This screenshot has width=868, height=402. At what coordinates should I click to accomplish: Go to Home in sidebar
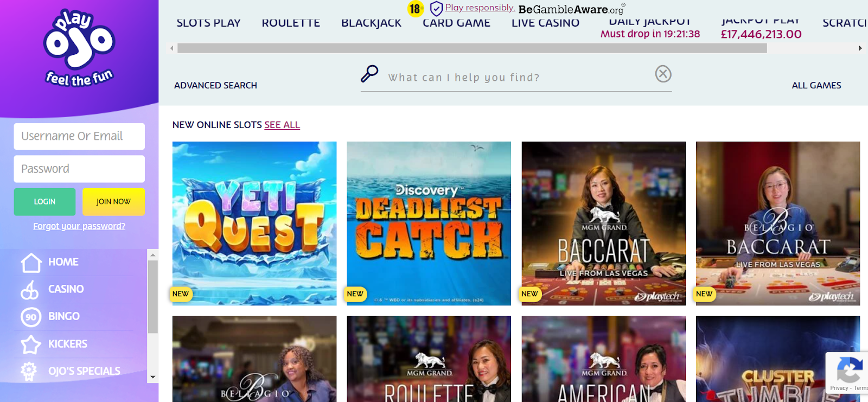coord(63,262)
